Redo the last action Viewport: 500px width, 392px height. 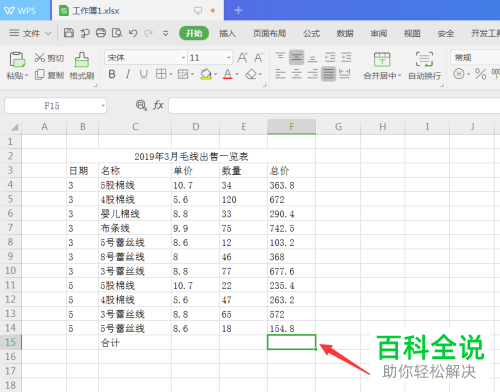tap(149, 33)
